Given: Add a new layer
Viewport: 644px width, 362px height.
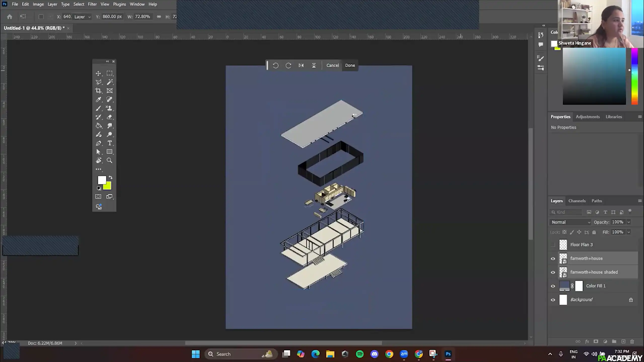Looking at the screenshot, I should click(x=623, y=341).
